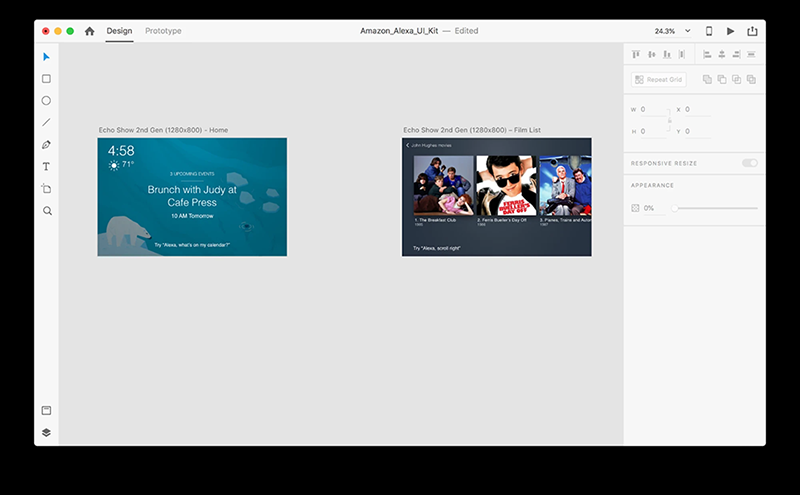The height and width of the screenshot is (495, 800).
Task: Align objects to vertical middle
Action: coord(652,54)
